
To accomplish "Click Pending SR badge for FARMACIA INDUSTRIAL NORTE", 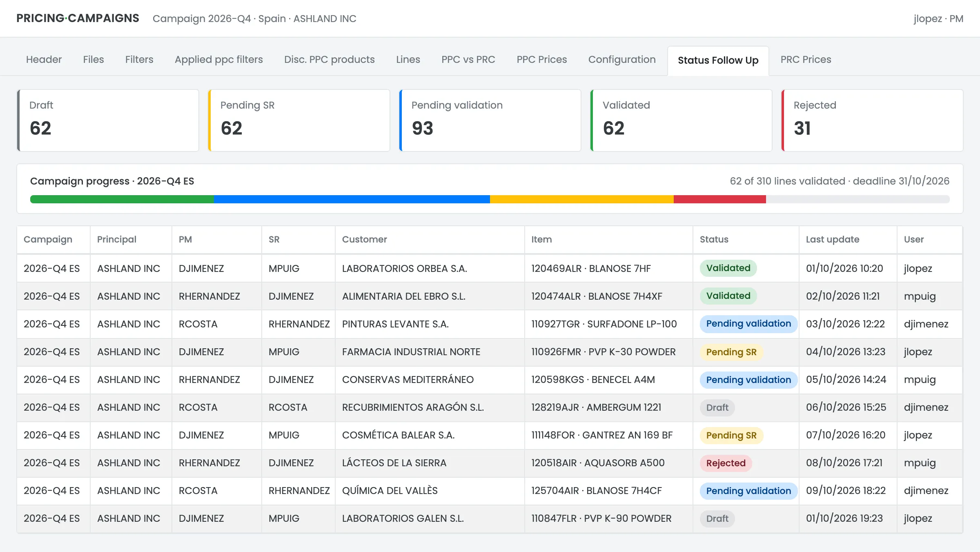I will tap(731, 352).
